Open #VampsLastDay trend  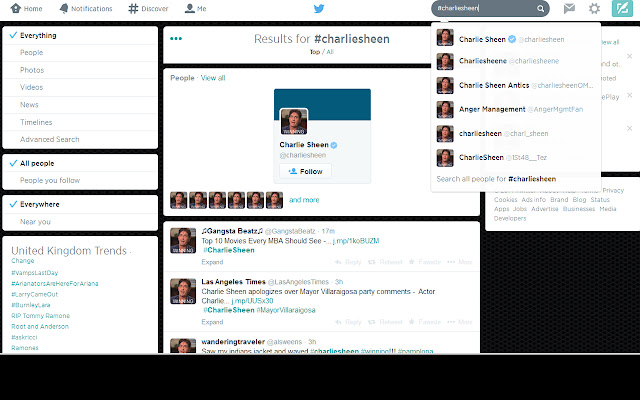point(35,273)
